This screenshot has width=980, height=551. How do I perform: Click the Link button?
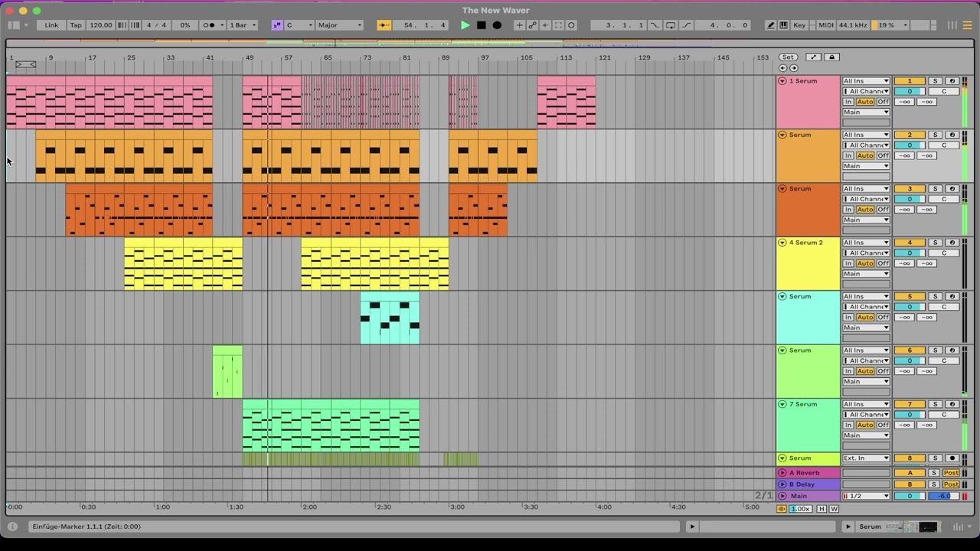[x=51, y=25]
